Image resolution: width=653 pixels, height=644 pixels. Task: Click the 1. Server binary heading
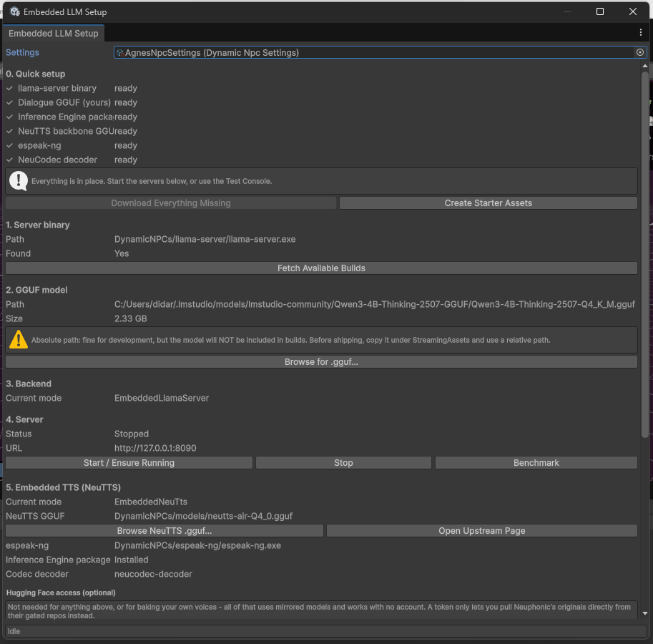coord(37,225)
